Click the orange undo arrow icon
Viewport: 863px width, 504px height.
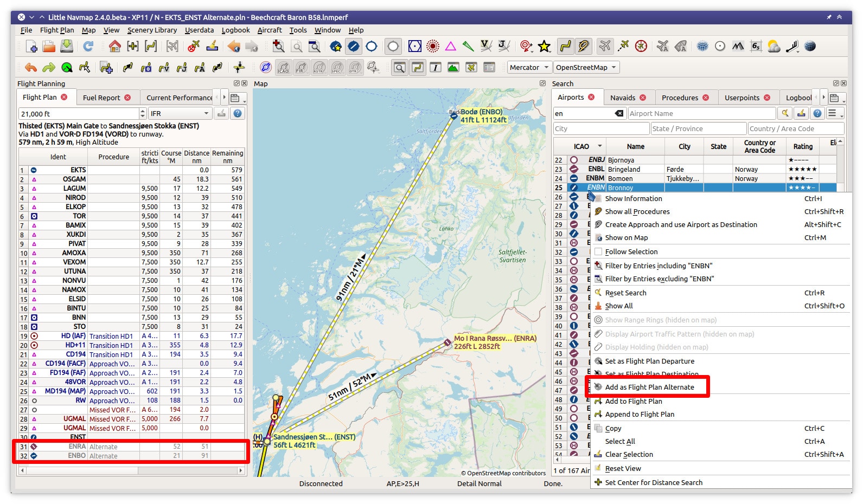(31, 68)
